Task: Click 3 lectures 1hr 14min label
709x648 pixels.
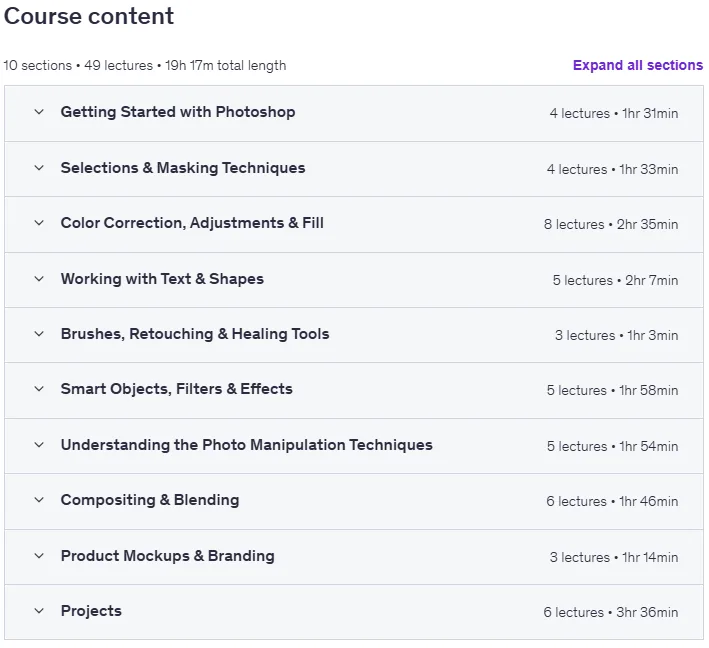Action: [x=614, y=557]
